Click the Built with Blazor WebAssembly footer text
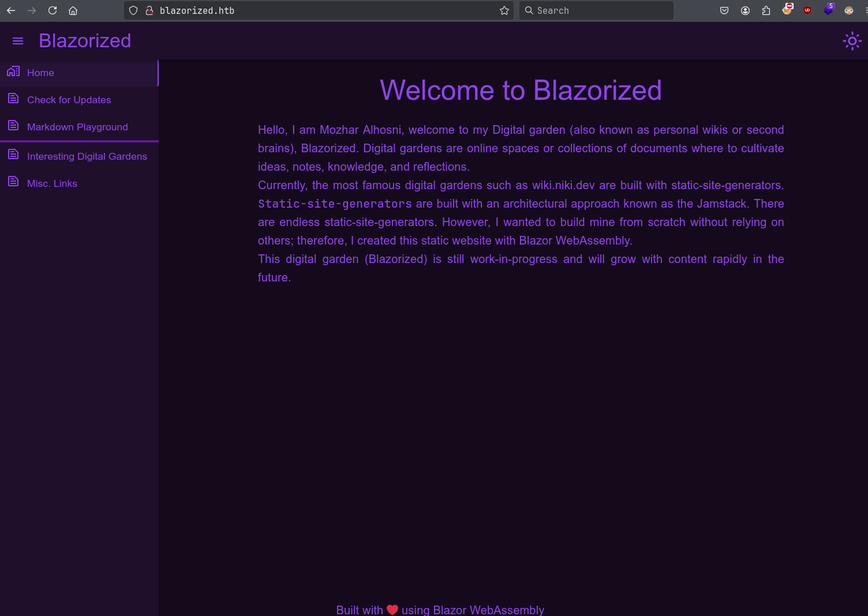868x616 pixels. pyautogui.click(x=440, y=610)
